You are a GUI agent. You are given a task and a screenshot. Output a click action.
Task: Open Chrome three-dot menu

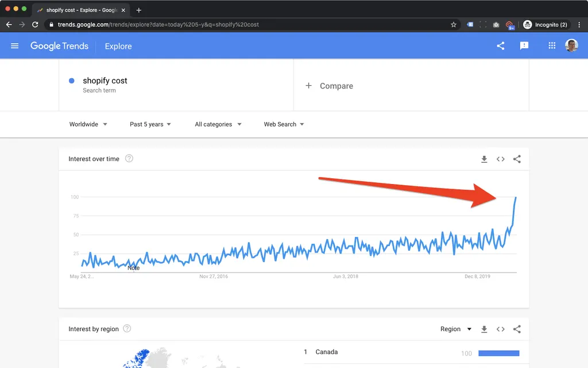pyautogui.click(x=579, y=24)
